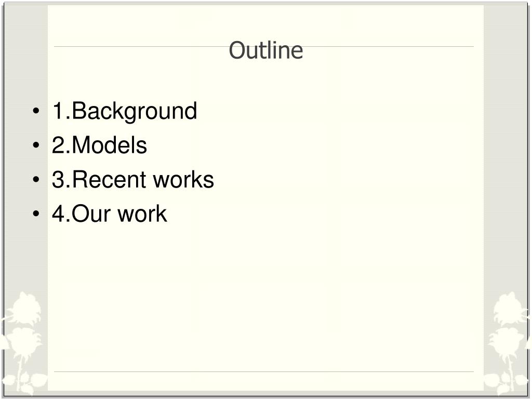
Task: Click the bullet dot before 4.Our work
Action: pyautogui.click(x=36, y=214)
